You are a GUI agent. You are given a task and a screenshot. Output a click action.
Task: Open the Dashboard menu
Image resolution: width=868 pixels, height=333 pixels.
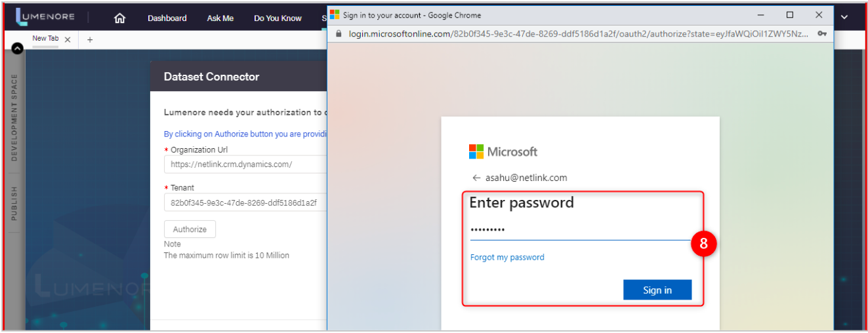coord(167,18)
